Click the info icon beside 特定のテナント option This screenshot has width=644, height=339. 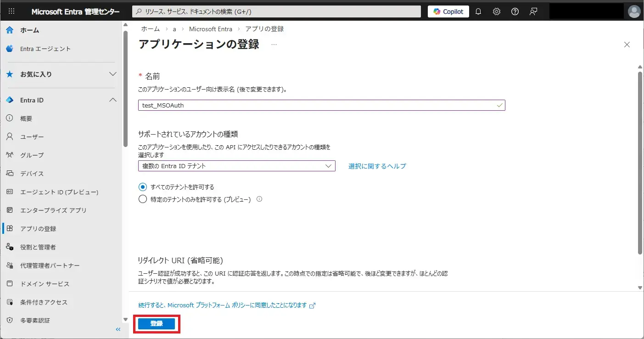(x=259, y=199)
